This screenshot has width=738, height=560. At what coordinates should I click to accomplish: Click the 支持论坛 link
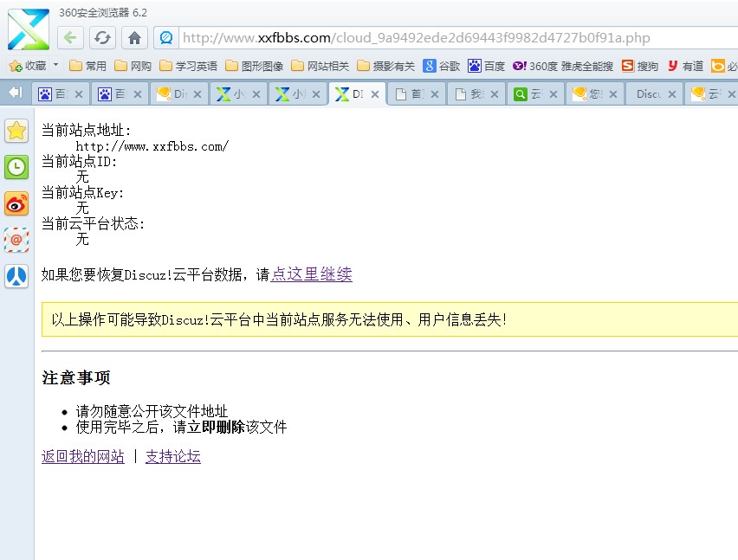pyautogui.click(x=172, y=456)
